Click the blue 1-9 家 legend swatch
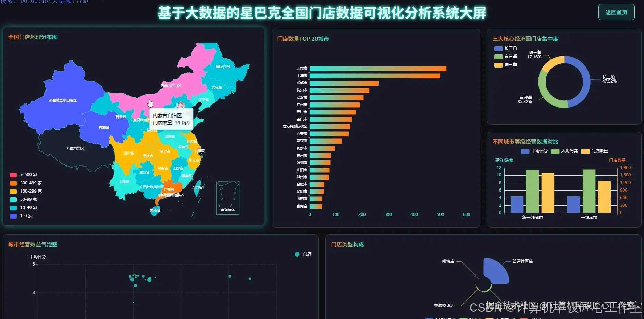Screen dimensions: 644x319 [x=13, y=216]
